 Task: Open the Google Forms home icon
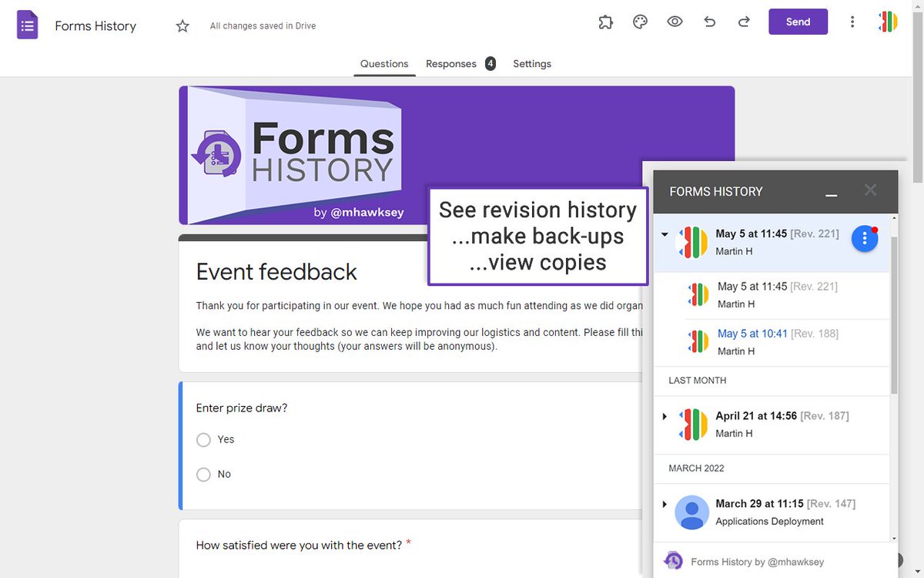(28, 25)
